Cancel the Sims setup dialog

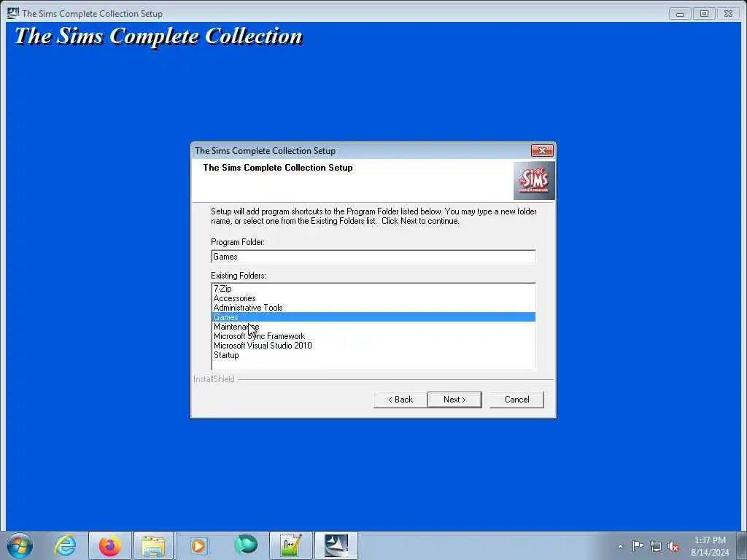click(516, 400)
